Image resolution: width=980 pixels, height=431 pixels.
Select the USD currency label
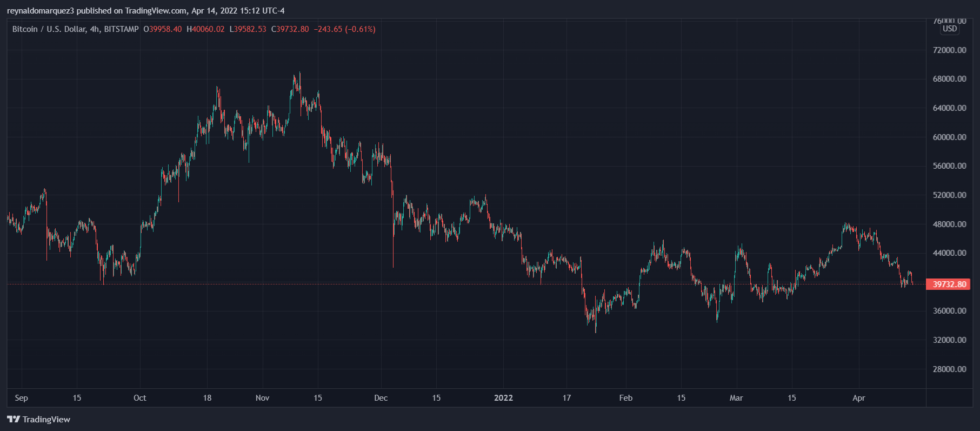(x=949, y=29)
